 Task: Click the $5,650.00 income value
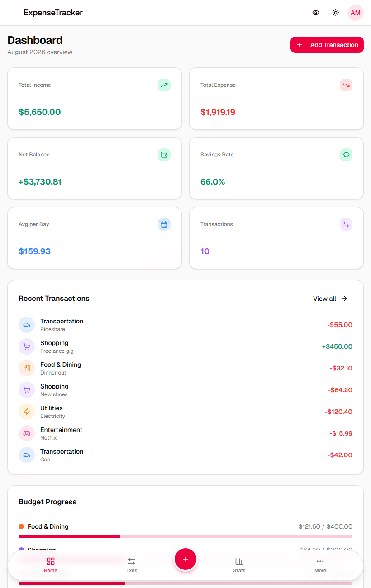40,112
